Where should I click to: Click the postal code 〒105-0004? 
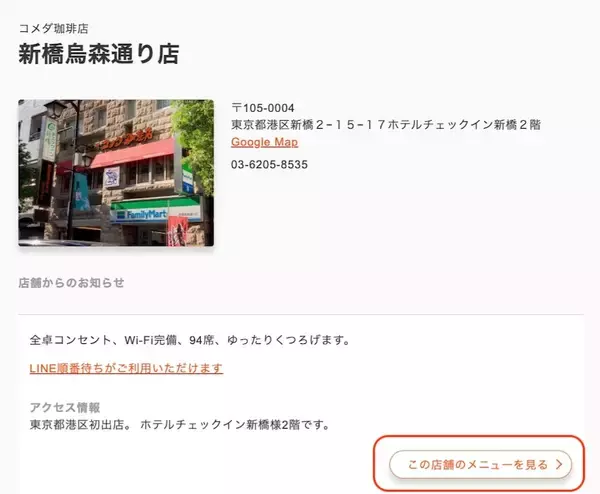coord(263,108)
